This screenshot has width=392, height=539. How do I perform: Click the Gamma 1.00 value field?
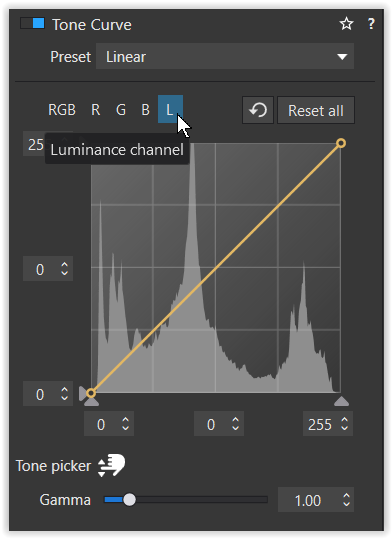click(x=316, y=500)
